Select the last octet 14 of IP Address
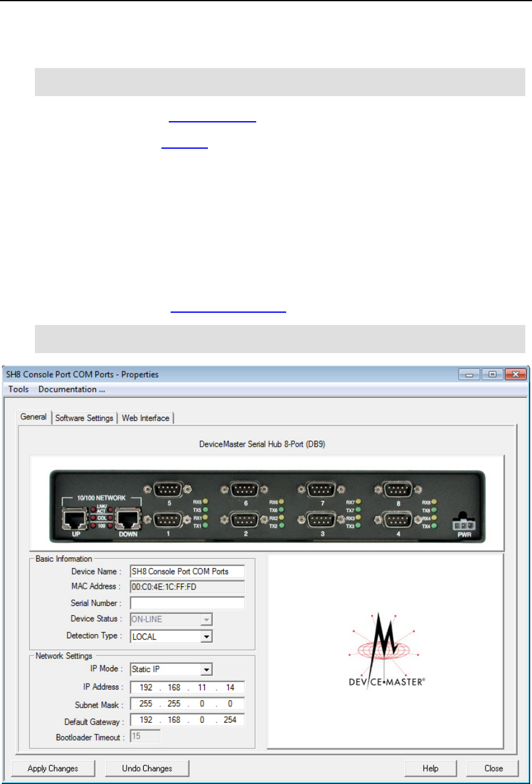Image resolution: width=532 pixels, height=784 pixels. click(x=231, y=687)
